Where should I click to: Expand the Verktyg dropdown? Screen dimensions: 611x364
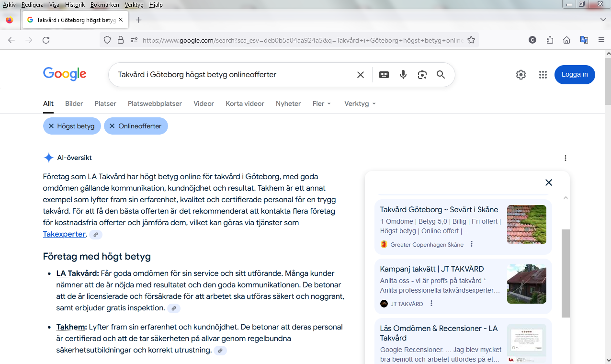pyautogui.click(x=360, y=103)
